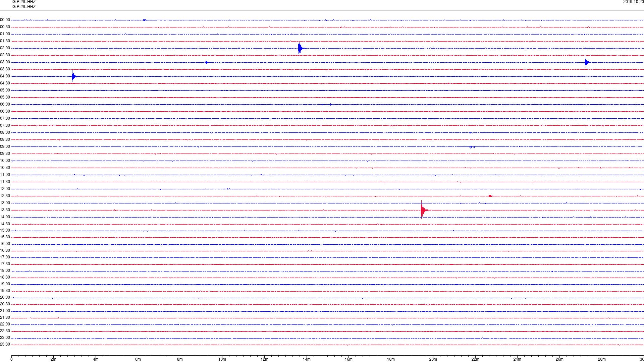The image size is (644, 362).
Task: Click the top IG.PI26..HHZ station label
Action: coord(23,2)
